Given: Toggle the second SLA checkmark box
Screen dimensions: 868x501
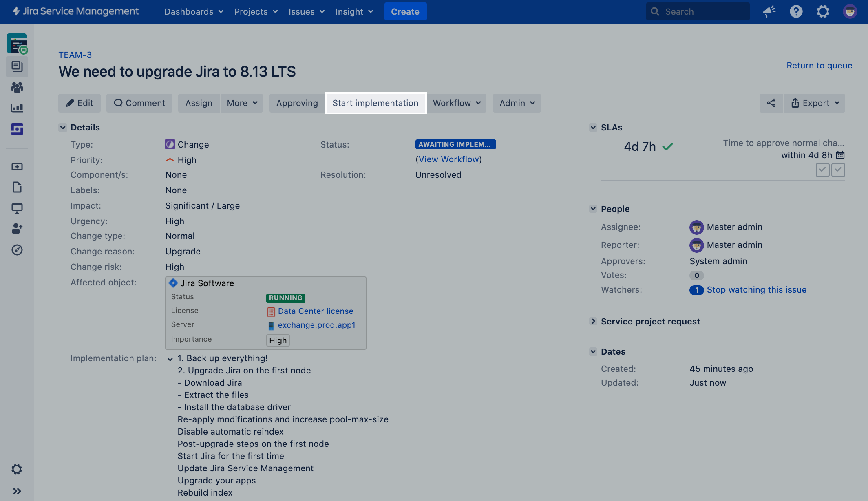Looking at the screenshot, I should pyautogui.click(x=838, y=170).
